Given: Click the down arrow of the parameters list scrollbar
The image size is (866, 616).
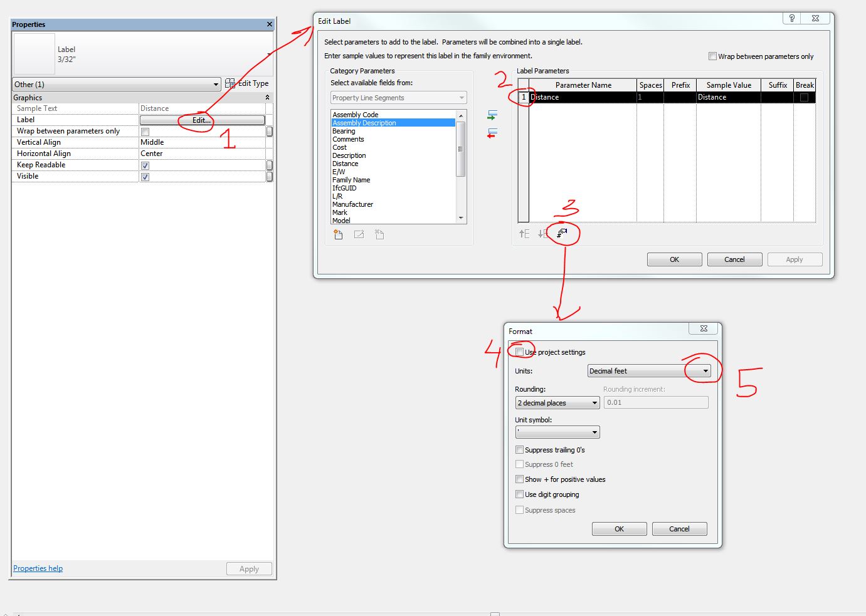Looking at the screenshot, I should point(461,218).
